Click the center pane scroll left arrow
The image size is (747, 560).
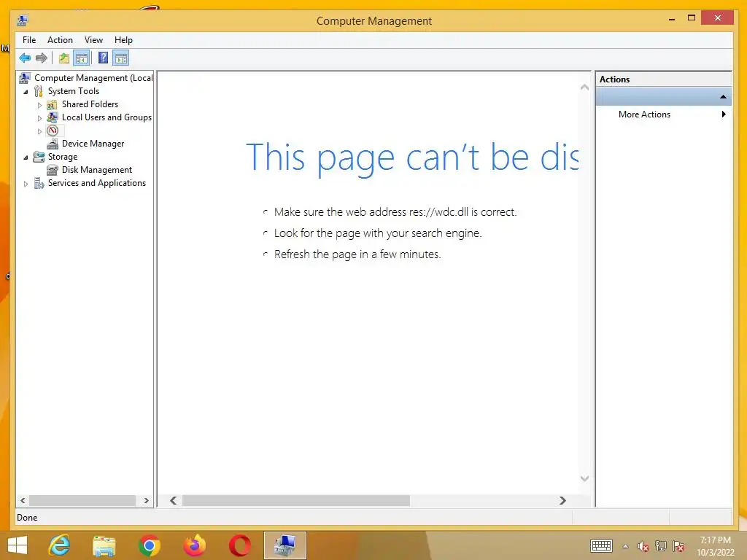(x=174, y=500)
